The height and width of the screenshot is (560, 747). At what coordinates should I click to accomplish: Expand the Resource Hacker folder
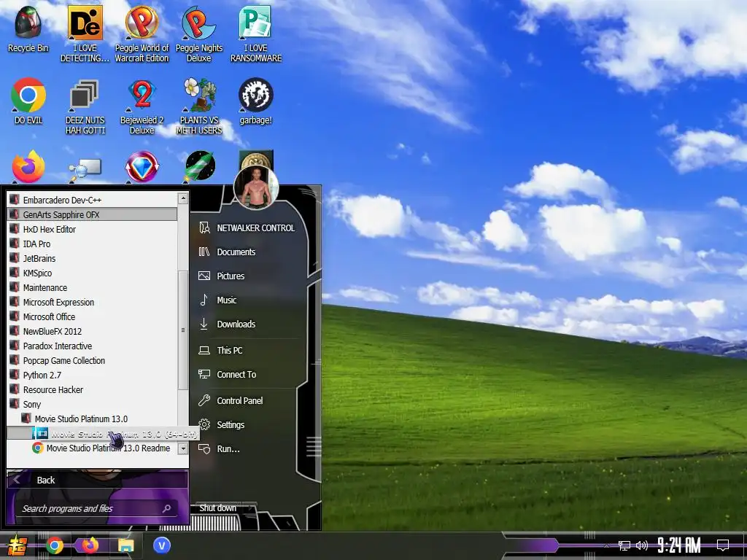click(x=93, y=390)
